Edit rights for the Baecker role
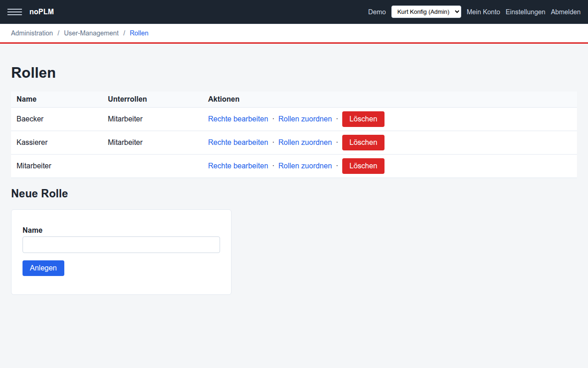588x368 pixels. tap(238, 119)
